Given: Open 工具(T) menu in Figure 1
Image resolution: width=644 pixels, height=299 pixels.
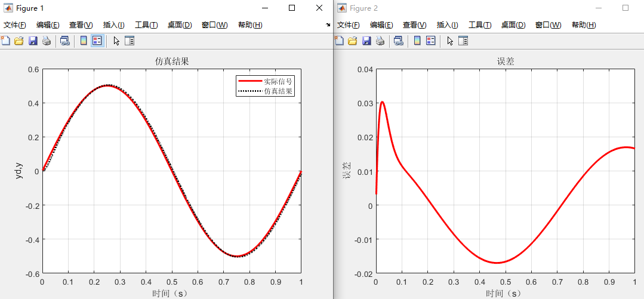Looking at the screenshot, I should 146,25.
